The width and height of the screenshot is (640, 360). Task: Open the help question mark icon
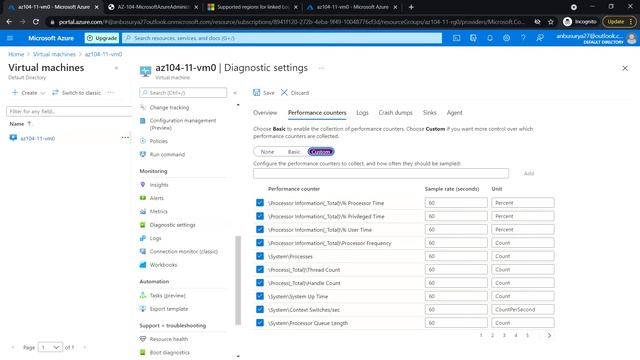[x=523, y=38]
